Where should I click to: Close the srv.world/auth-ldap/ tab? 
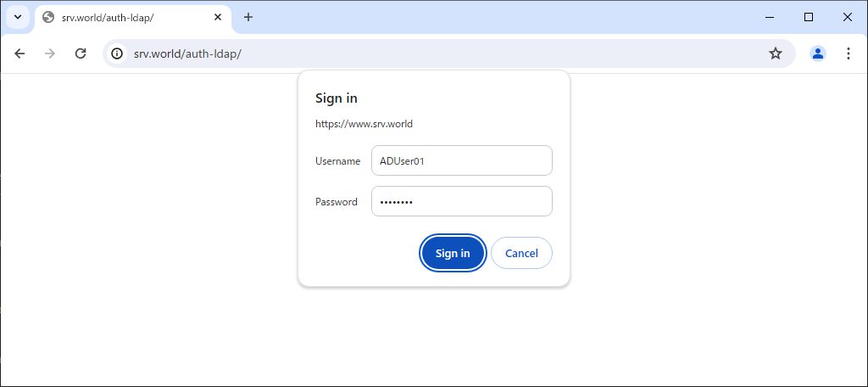(x=218, y=17)
